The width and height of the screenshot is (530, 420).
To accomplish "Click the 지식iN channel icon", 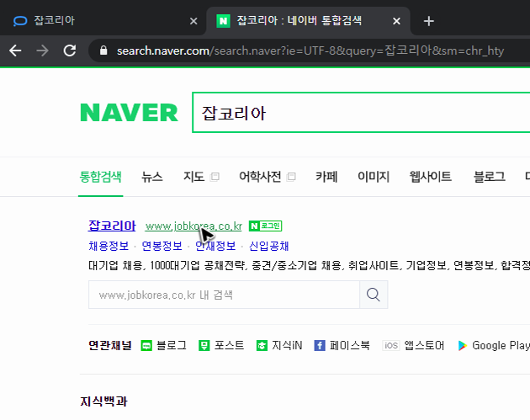I will tap(262, 345).
